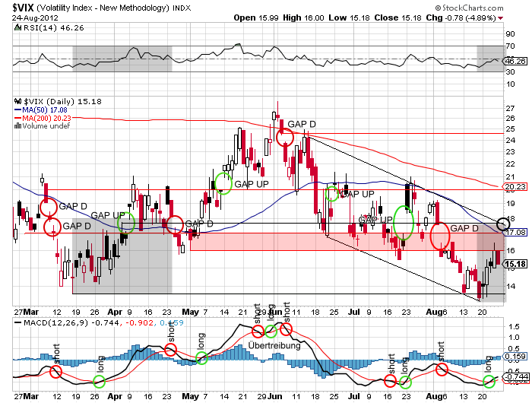Click the 46.26 RSI value tag on the axis
The width and height of the screenshot is (532, 403).
[x=516, y=61]
